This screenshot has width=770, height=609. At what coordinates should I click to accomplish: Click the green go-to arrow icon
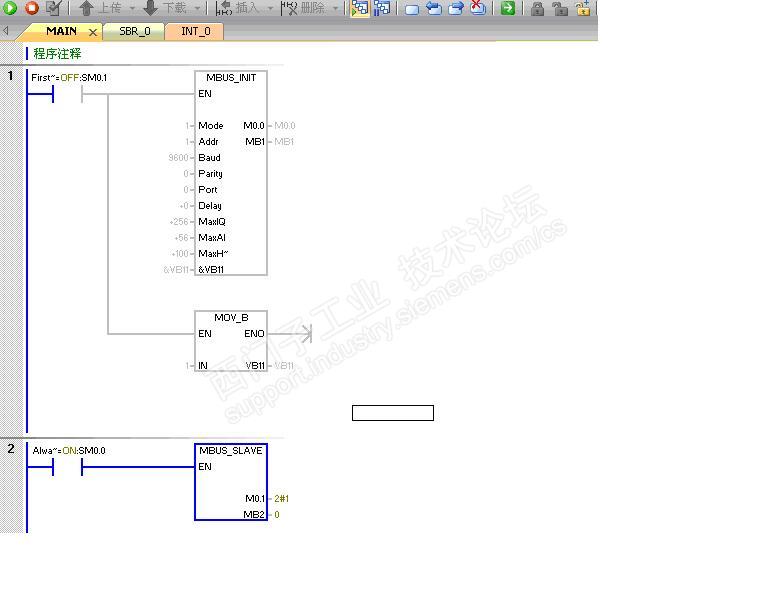508,8
